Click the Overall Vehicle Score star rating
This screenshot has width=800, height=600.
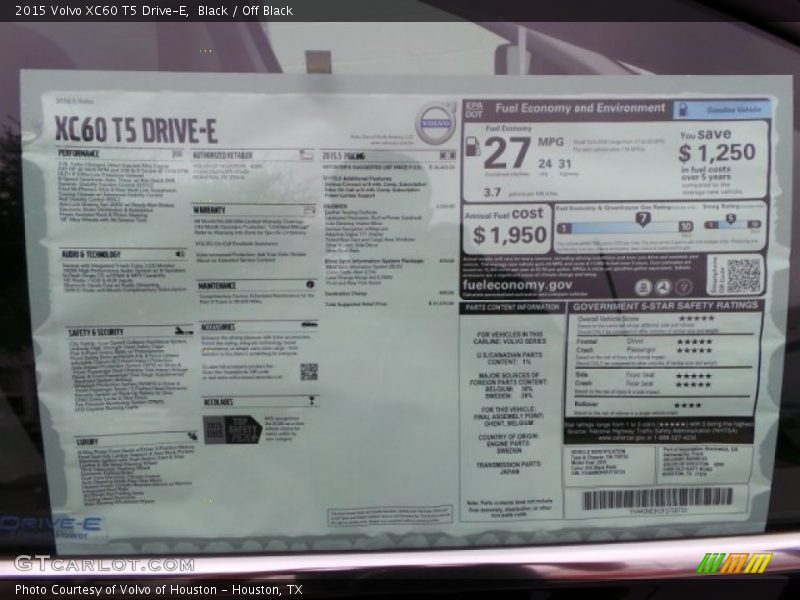(x=696, y=318)
